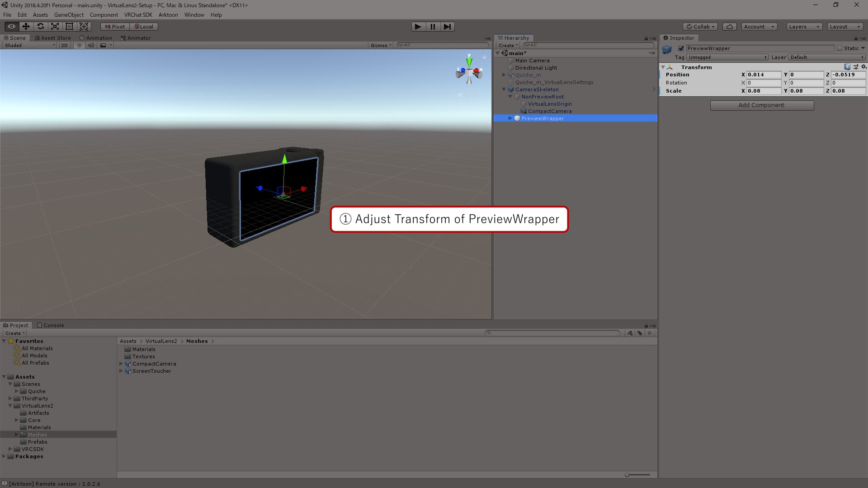Toggle PreviewWrapper active checkbox

pos(681,48)
